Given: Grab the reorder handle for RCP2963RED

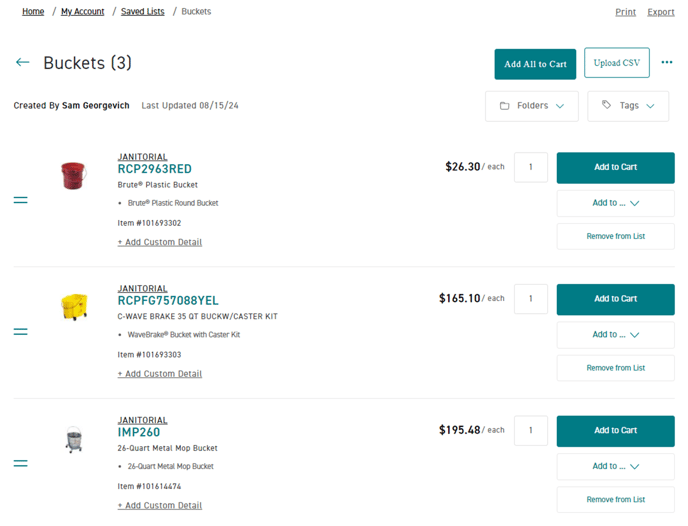Looking at the screenshot, I should [x=21, y=200].
